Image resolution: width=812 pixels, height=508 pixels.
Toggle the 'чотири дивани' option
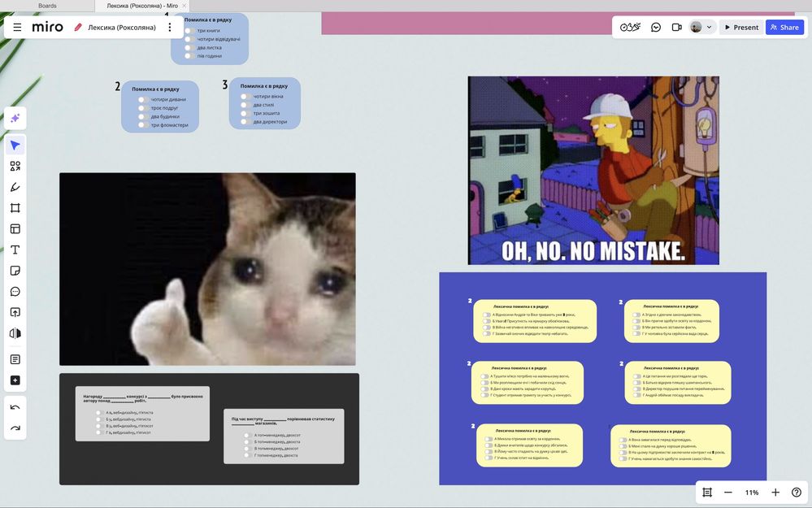(x=142, y=99)
